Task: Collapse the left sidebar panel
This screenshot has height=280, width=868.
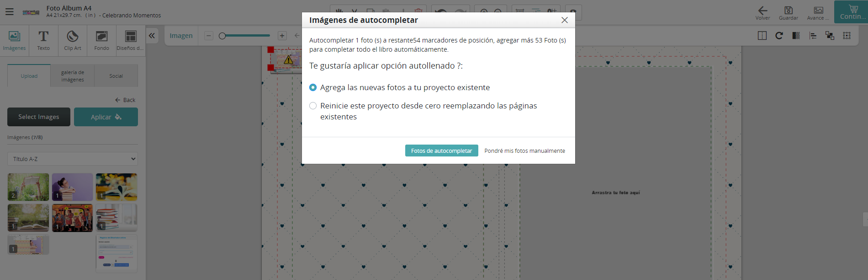Action: [152, 36]
